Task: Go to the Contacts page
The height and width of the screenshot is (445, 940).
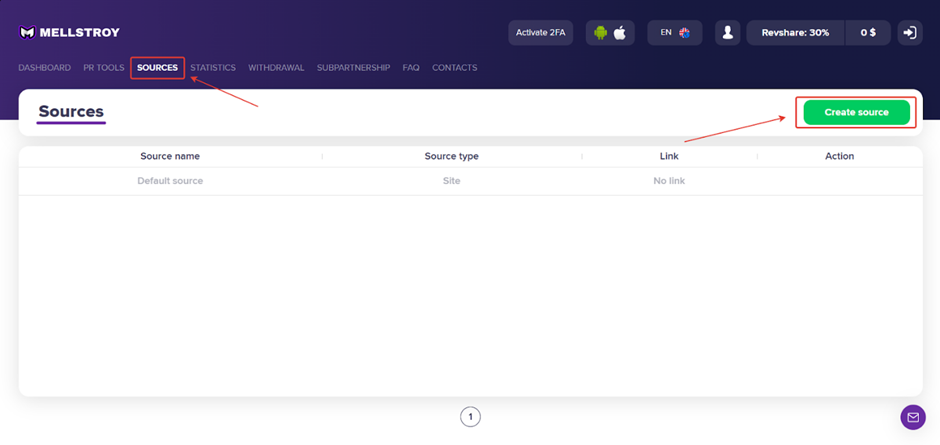Action: click(454, 68)
